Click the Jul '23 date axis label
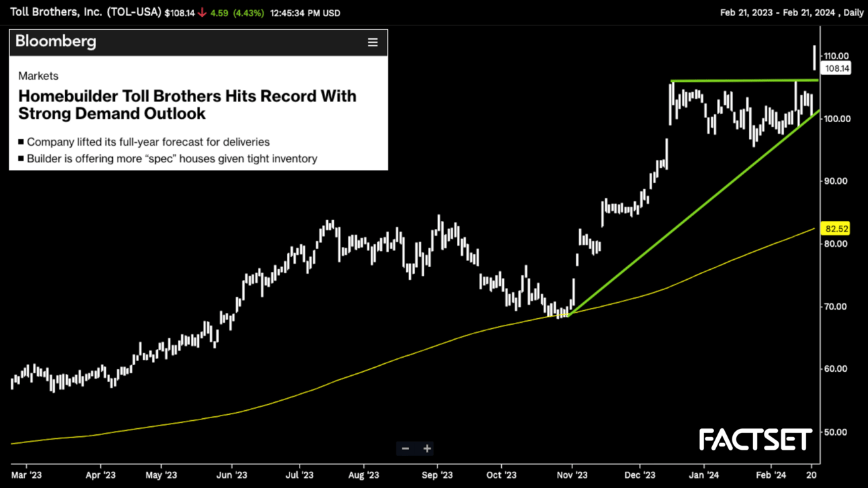This screenshot has width=868, height=488. [x=299, y=475]
